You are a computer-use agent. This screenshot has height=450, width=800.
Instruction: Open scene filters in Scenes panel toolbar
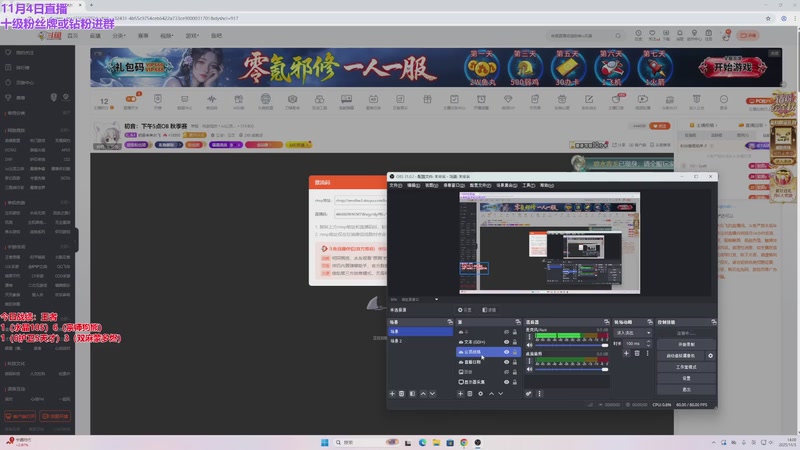(x=412, y=394)
